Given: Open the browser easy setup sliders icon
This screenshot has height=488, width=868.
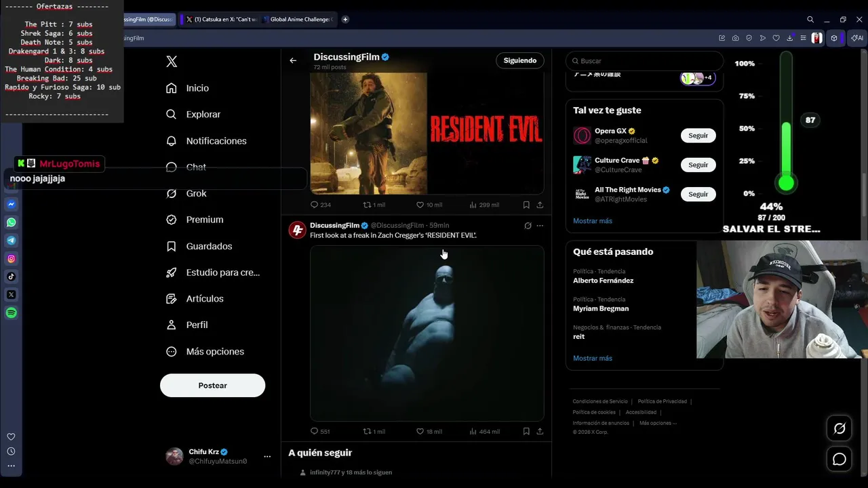Looking at the screenshot, I should coord(803,38).
